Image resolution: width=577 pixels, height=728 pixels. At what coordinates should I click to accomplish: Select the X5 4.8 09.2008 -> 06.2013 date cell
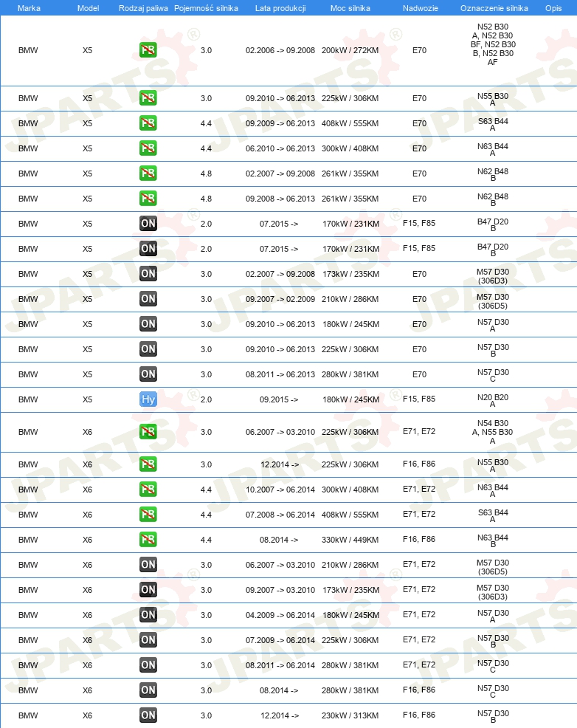(x=280, y=199)
